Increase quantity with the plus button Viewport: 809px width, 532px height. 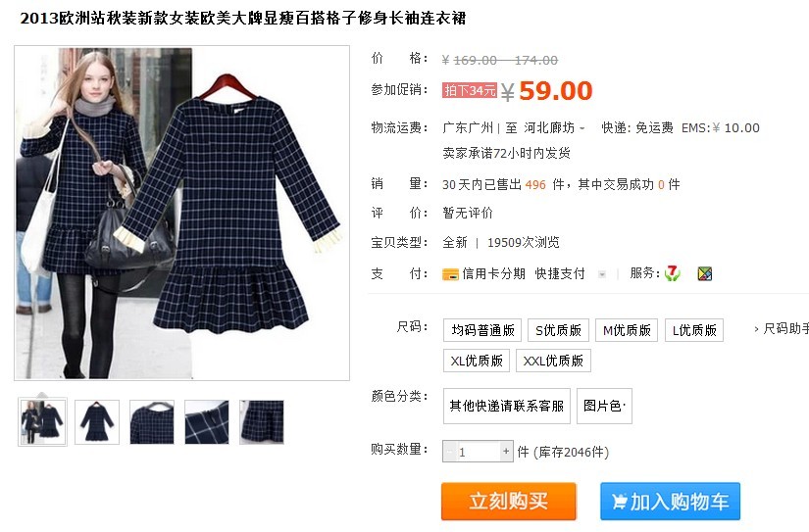[506, 452]
